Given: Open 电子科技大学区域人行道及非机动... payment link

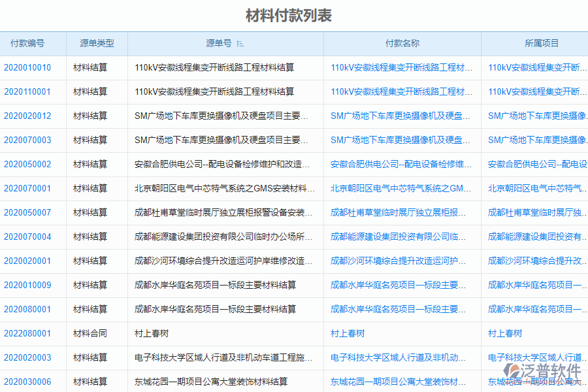Looking at the screenshot, I should [400, 357].
